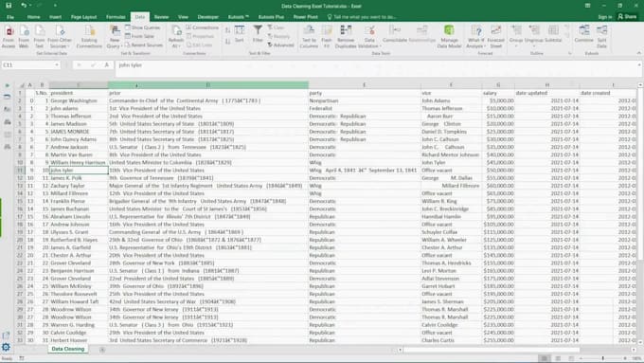
Task: Switch to the Home tab
Action: coord(34,17)
